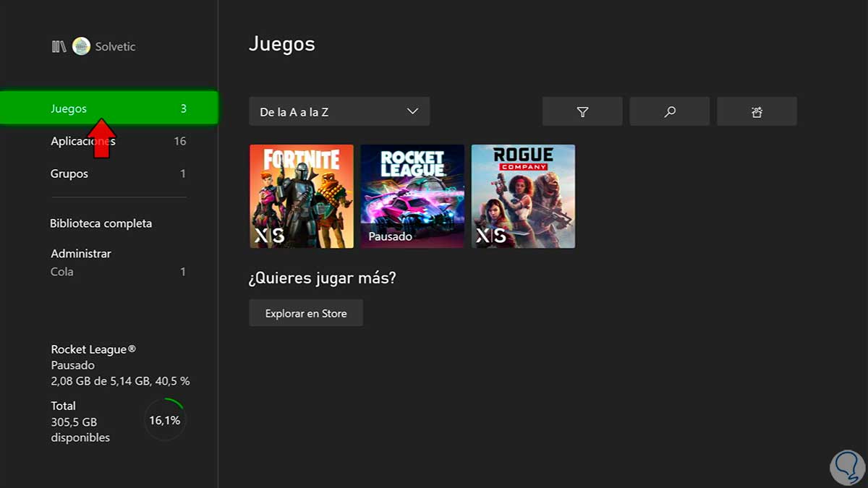Select the Solvetic profile avatar

[x=81, y=46]
